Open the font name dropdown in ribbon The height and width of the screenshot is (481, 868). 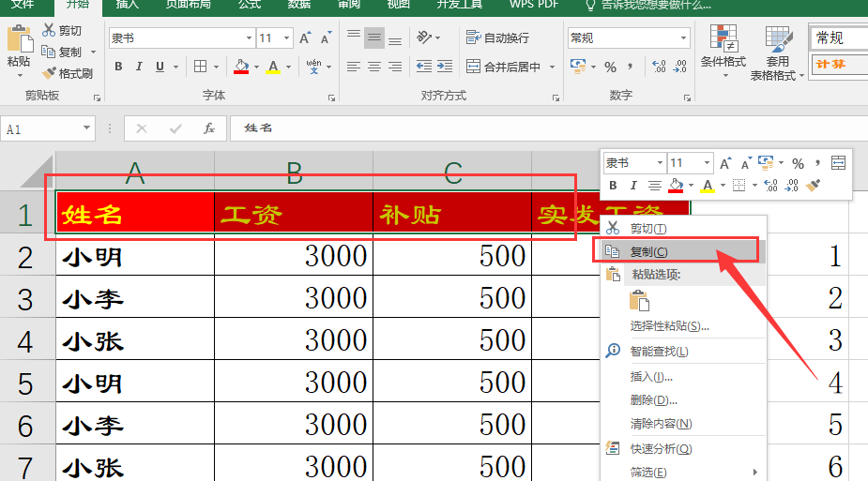[249, 38]
